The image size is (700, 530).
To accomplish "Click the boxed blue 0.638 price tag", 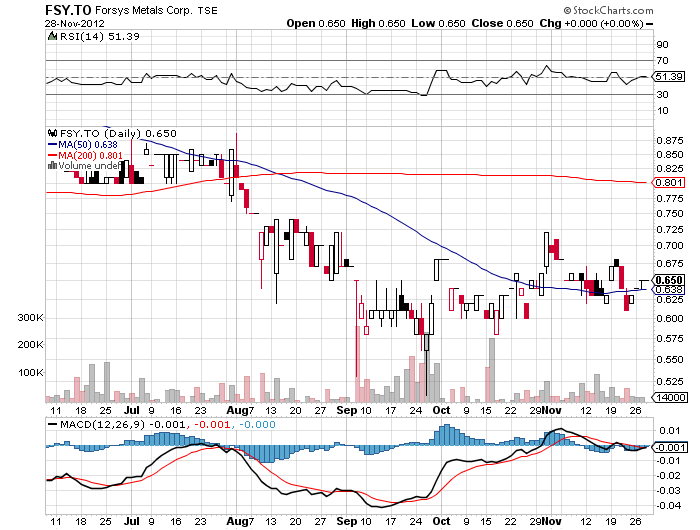I will pyautogui.click(x=669, y=290).
